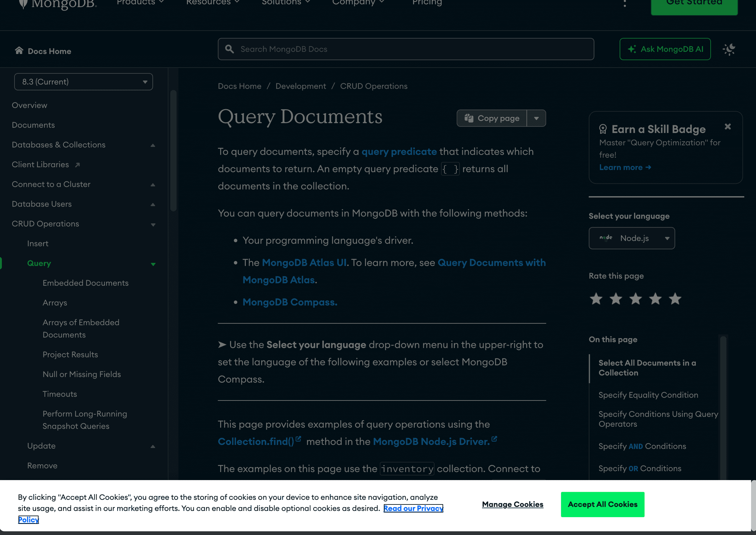Open the MongoDB Node.js Driver link
This screenshot has width=756, height=535.
tap(431, 442)
